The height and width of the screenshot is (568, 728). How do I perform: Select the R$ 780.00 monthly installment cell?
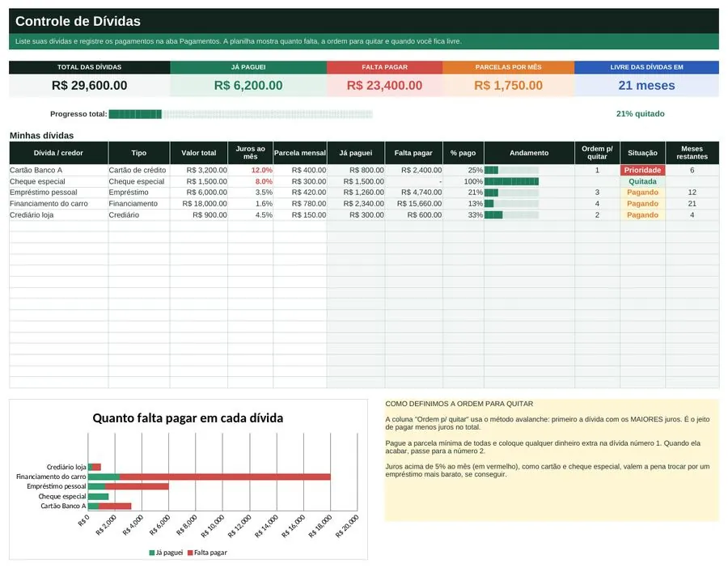point(300,203)
